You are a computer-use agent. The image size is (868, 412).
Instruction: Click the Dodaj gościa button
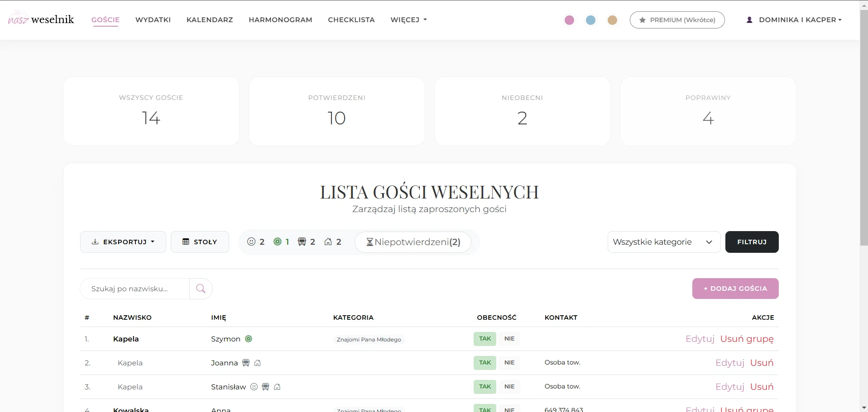[x=735, y=289]
